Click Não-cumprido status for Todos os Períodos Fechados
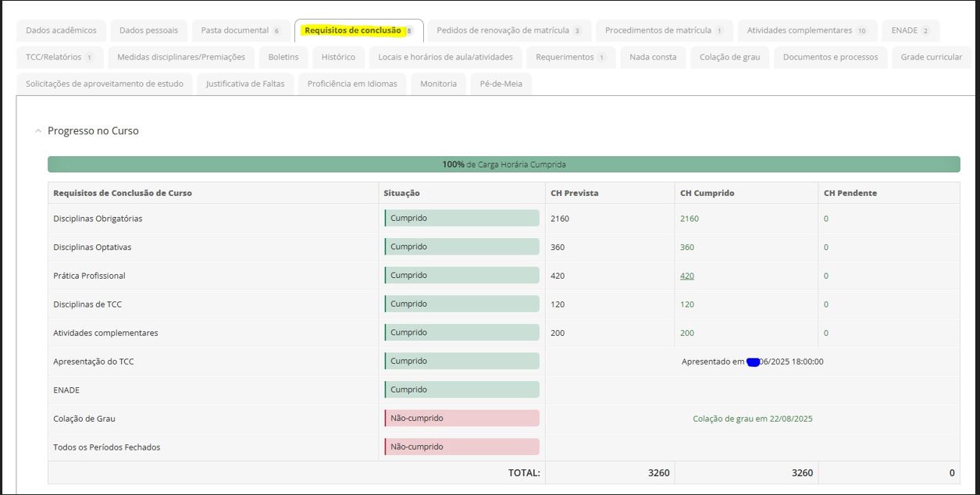Viewport: 980px width, 495px height. [x=461, y=447]
